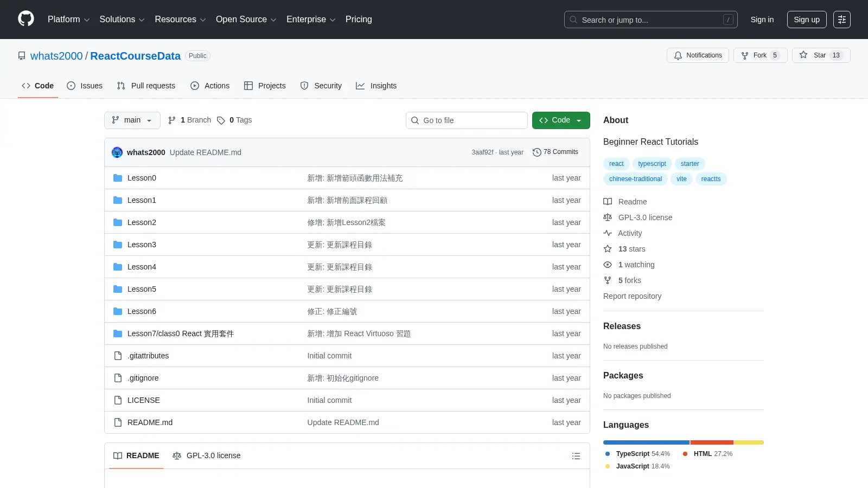This screenshot has width=868, height=488.
Task: Open the main branch selector dropdown
Action: [132, 120]
